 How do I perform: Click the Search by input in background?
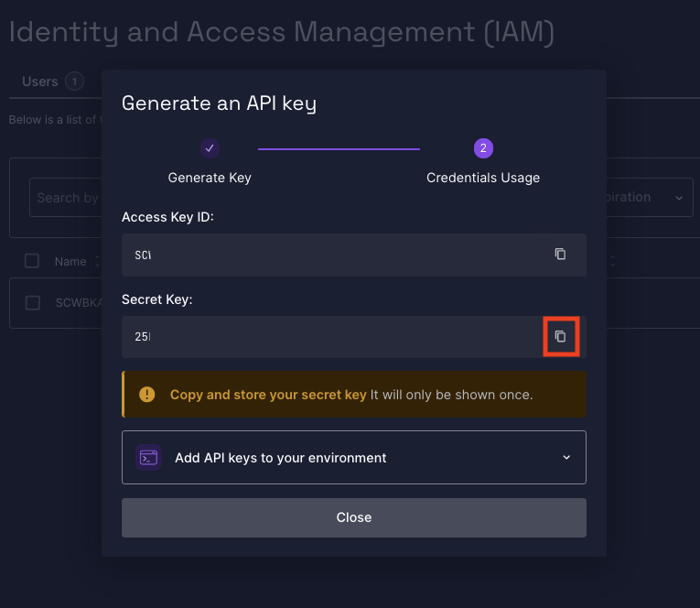click(x=66, y=198)
